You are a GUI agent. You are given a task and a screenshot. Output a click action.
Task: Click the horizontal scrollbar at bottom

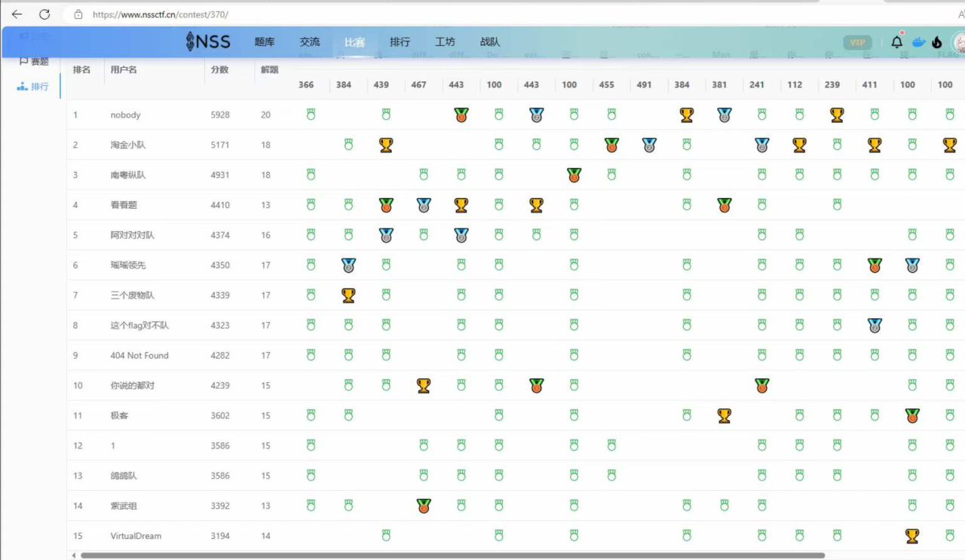452,555
